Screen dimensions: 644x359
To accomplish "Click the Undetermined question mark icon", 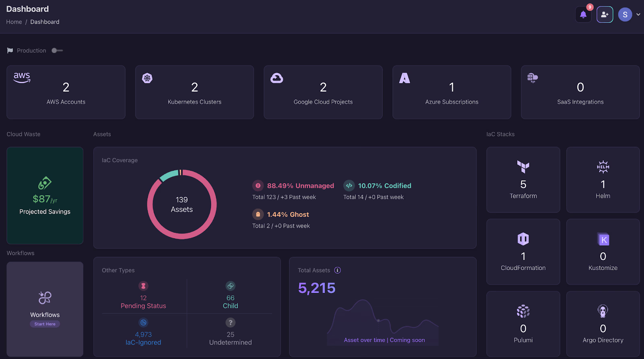I will pos(230,323).
